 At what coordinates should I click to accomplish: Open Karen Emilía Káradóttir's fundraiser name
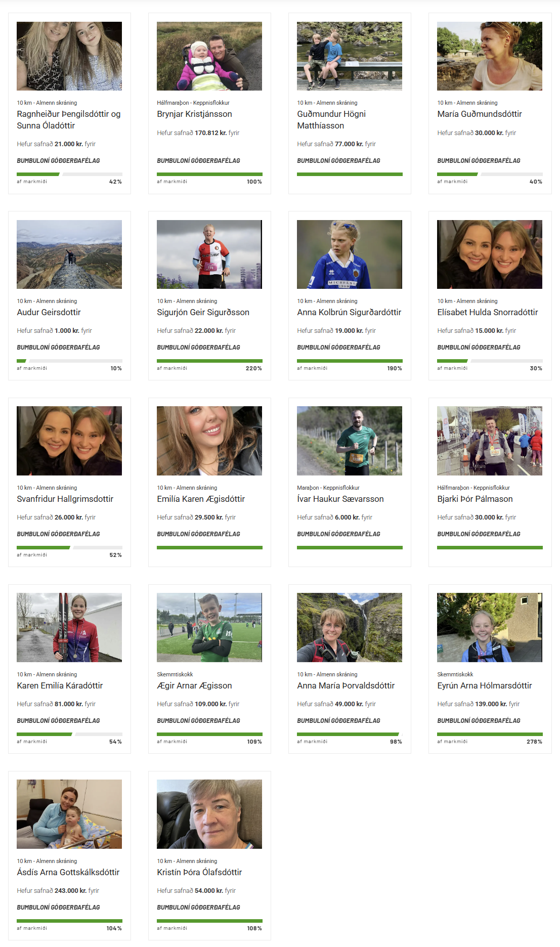tap(60, 686)
